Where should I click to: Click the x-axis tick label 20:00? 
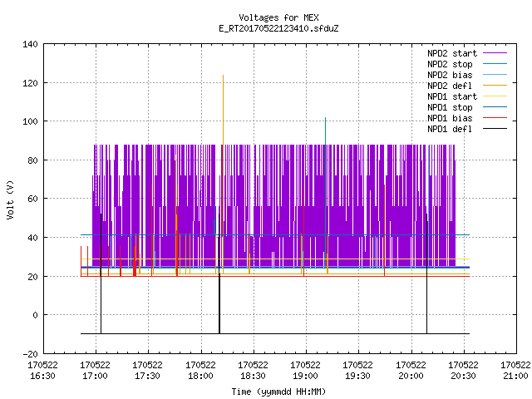[411, 377]
